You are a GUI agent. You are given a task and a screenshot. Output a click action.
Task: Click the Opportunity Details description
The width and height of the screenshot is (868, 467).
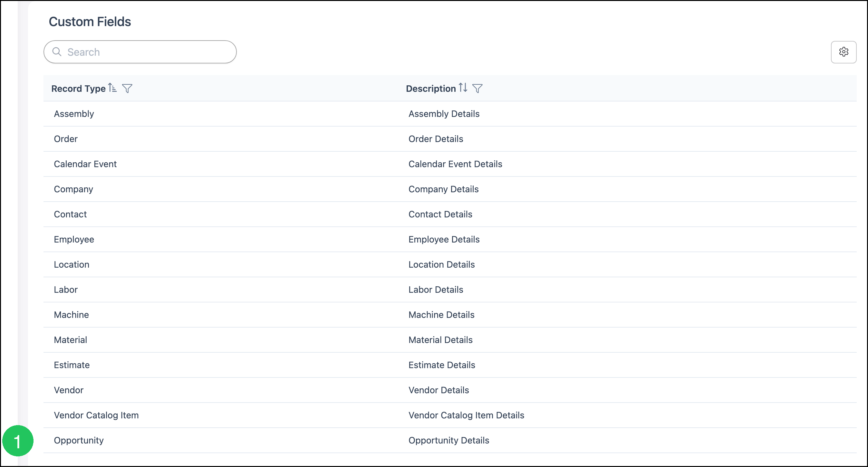(449, 441)
